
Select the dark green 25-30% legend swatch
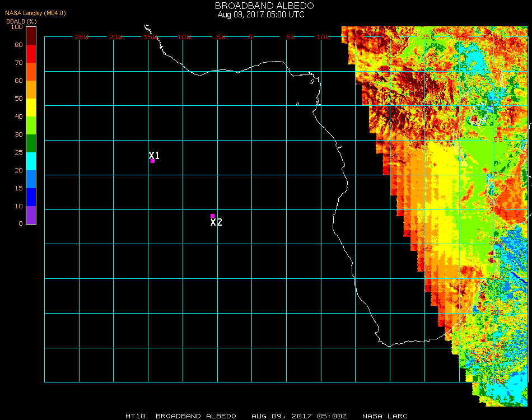tap(31, 143)
